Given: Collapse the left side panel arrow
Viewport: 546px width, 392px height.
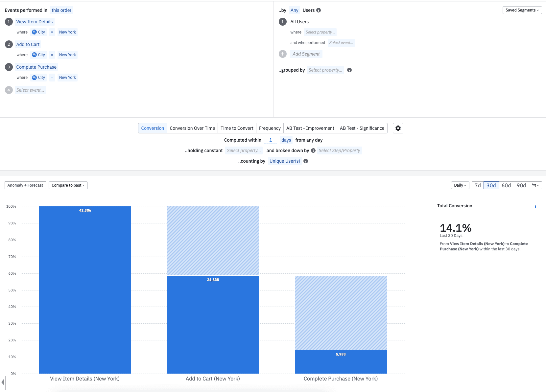Looking at the screenshot, I should click(x=3, y=382).
